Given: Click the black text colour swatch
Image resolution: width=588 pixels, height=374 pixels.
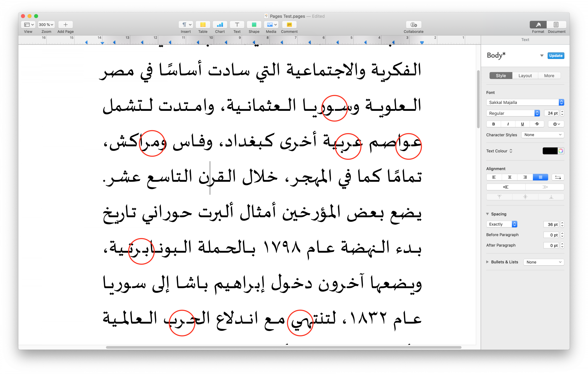Looking at the screenshot, I should [550, 151].
